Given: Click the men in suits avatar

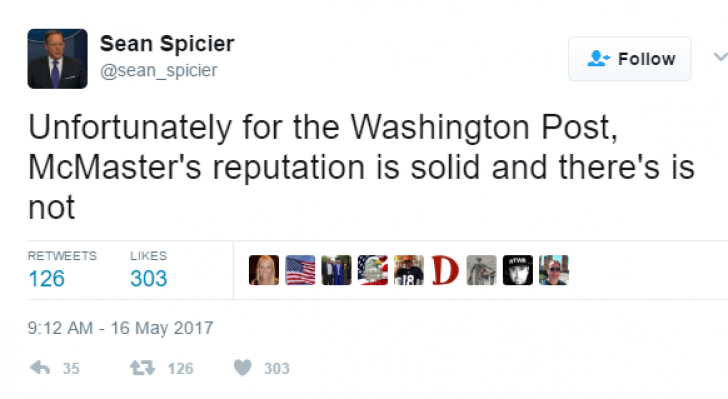Looking at the screenshot, I should coord(336,270).
